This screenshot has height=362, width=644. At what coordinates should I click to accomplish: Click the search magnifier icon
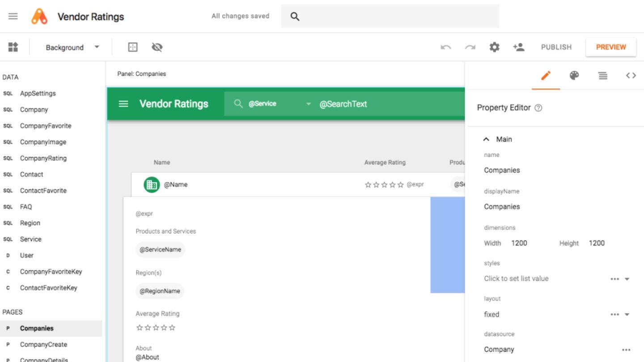coord(294,17)
